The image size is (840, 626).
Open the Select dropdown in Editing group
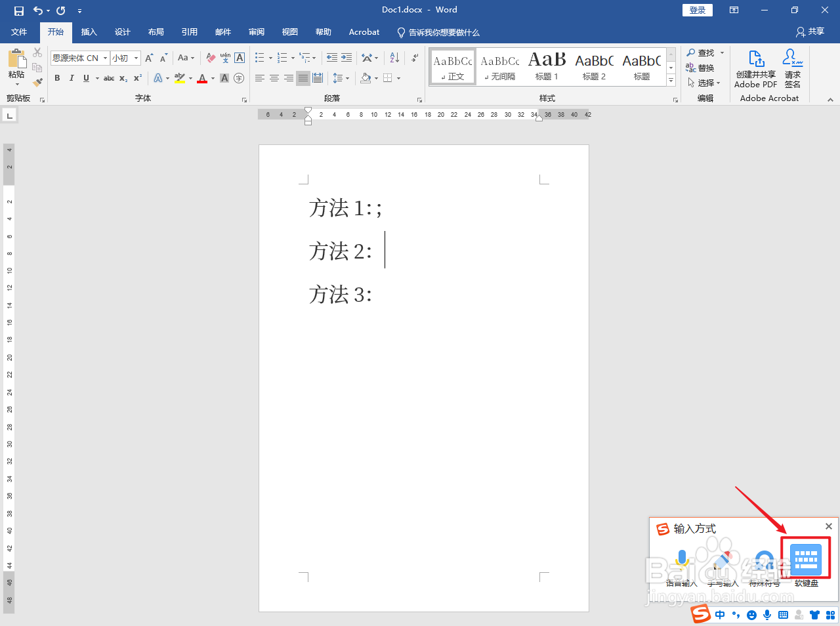tap(704, 83)
